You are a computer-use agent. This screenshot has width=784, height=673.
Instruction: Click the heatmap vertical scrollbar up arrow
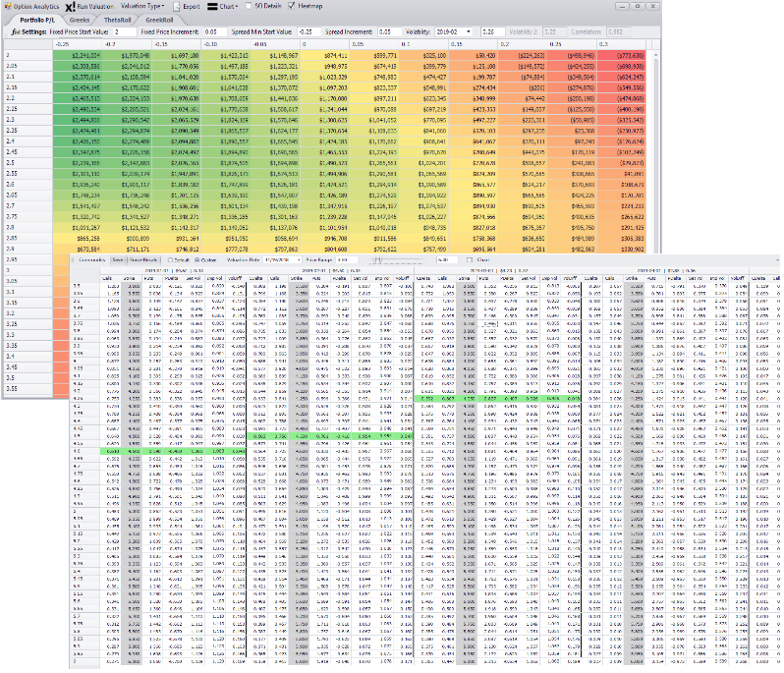point(655,54)
